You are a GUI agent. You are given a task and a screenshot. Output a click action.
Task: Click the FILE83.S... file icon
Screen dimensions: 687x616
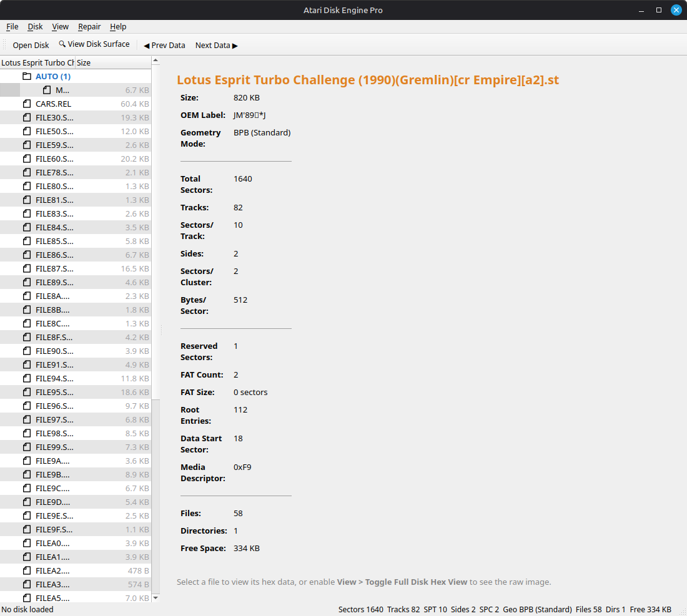point(27,213)
